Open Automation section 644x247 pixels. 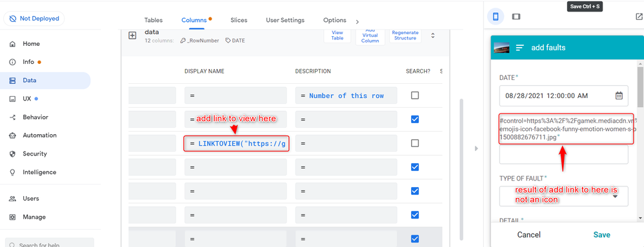[x=39, y=135]
